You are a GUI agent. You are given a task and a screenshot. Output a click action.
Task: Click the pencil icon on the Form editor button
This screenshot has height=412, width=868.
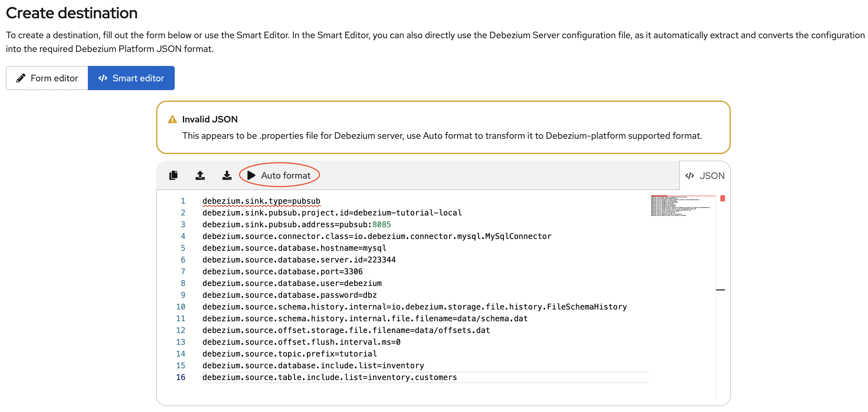point(21,78)
